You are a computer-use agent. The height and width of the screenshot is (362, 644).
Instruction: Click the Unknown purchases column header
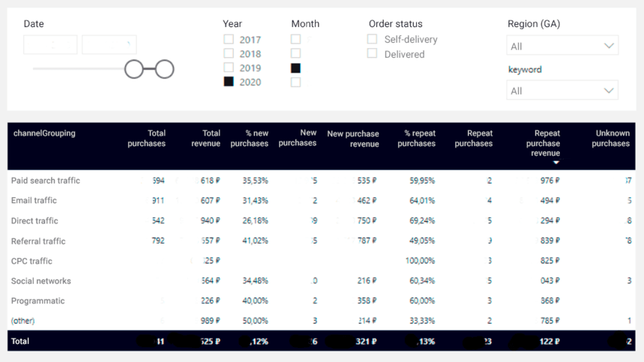[610, 139]
